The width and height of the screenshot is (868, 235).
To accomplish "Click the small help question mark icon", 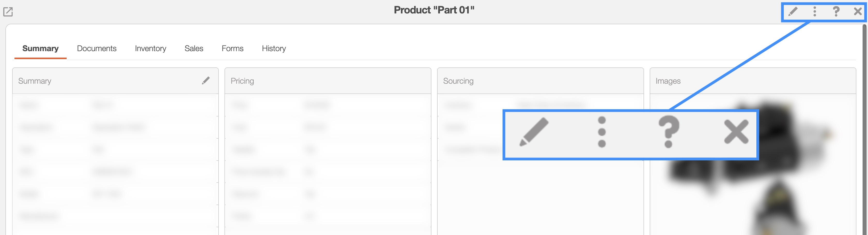I will click(836, 11).
